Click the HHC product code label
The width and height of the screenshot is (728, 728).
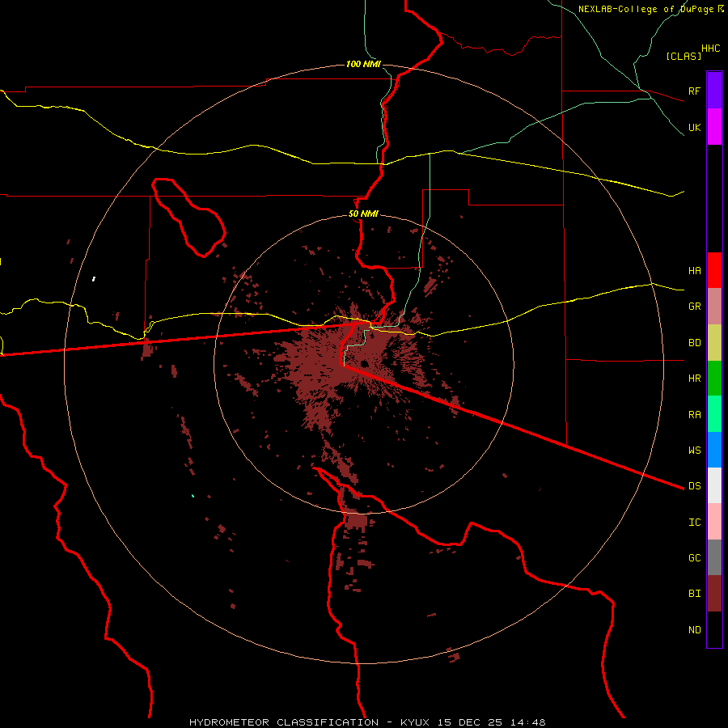tap(710, 49)
